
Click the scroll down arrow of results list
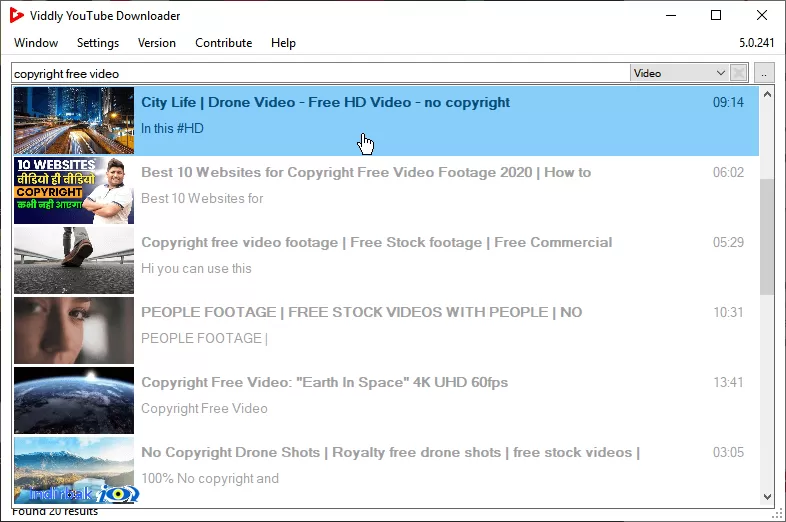767,496
